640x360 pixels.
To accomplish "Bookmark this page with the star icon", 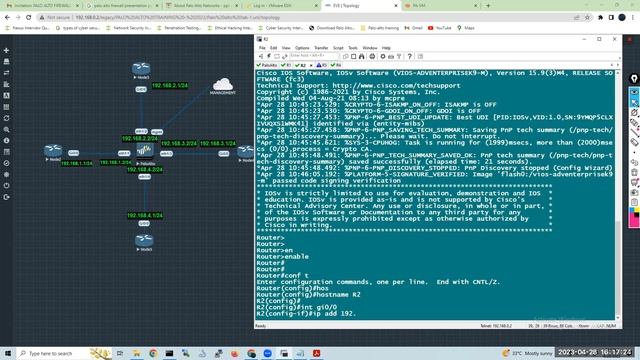I will (x=587, y=18).
